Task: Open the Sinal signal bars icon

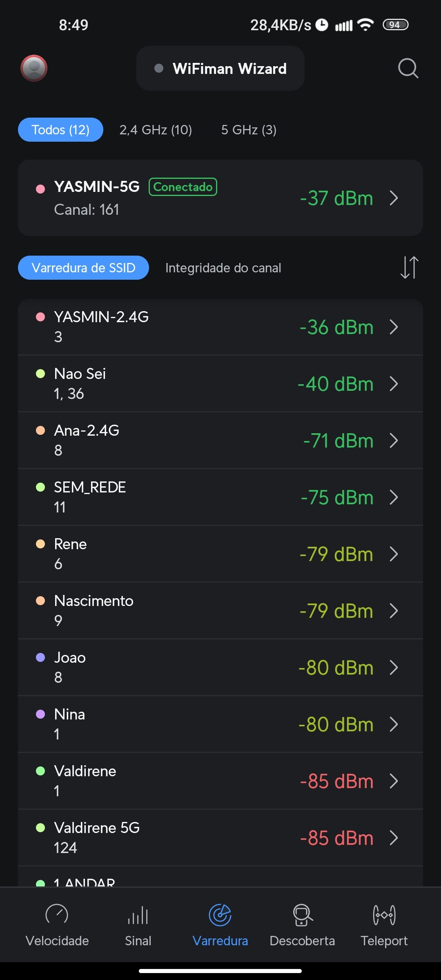Action: [x=138, y=915]
